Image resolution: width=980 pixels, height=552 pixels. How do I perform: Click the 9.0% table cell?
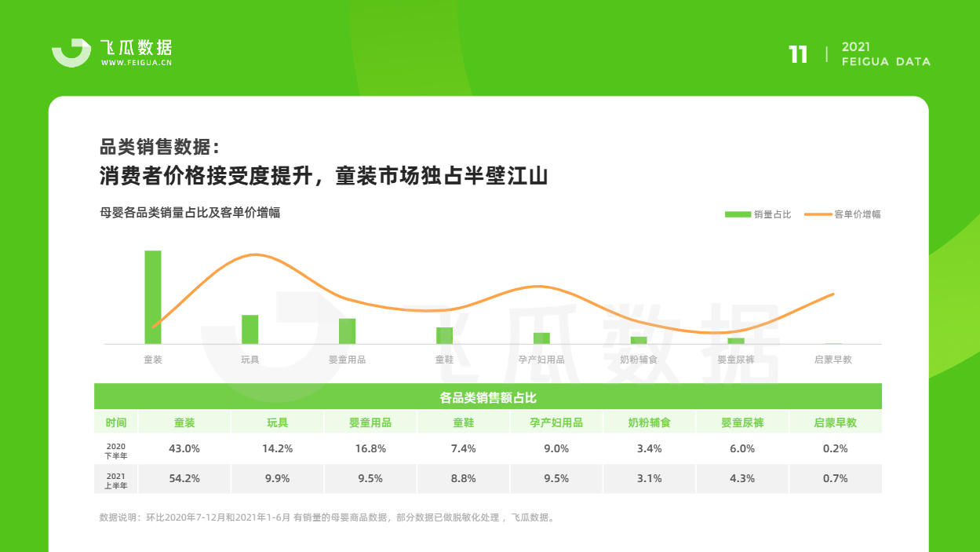point(556,448)
